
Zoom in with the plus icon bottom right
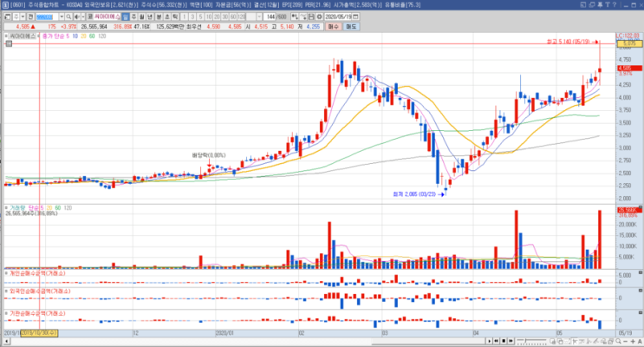click(x=633, y=341)
